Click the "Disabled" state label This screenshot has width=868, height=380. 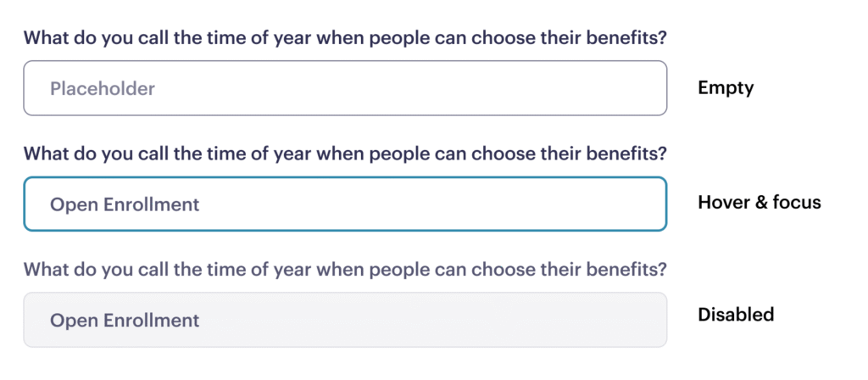(x=736, y=315)
